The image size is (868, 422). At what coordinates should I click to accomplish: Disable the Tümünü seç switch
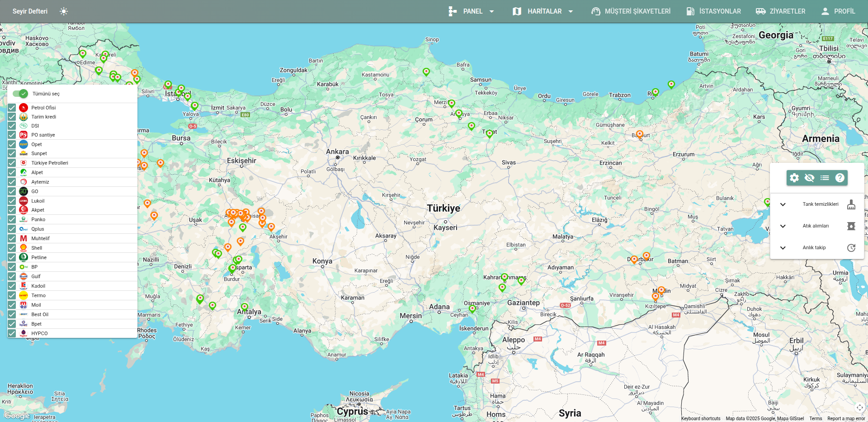click(20, 94)
